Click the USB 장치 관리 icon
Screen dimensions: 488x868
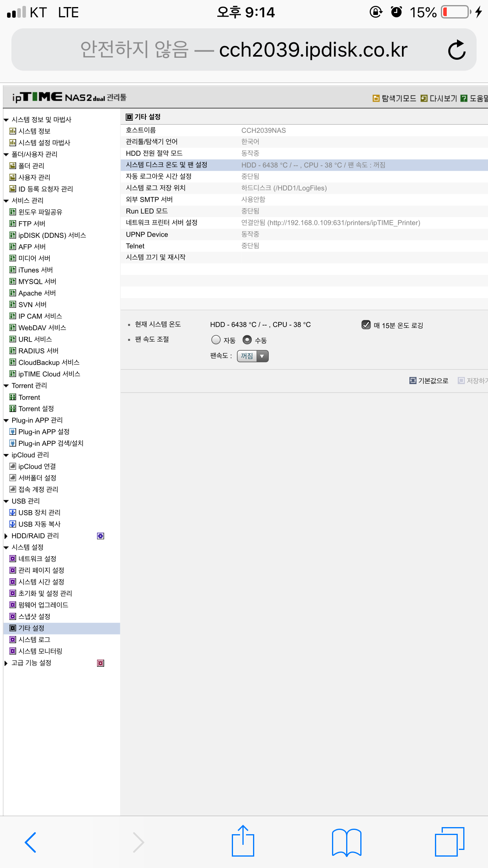(13, 513)
